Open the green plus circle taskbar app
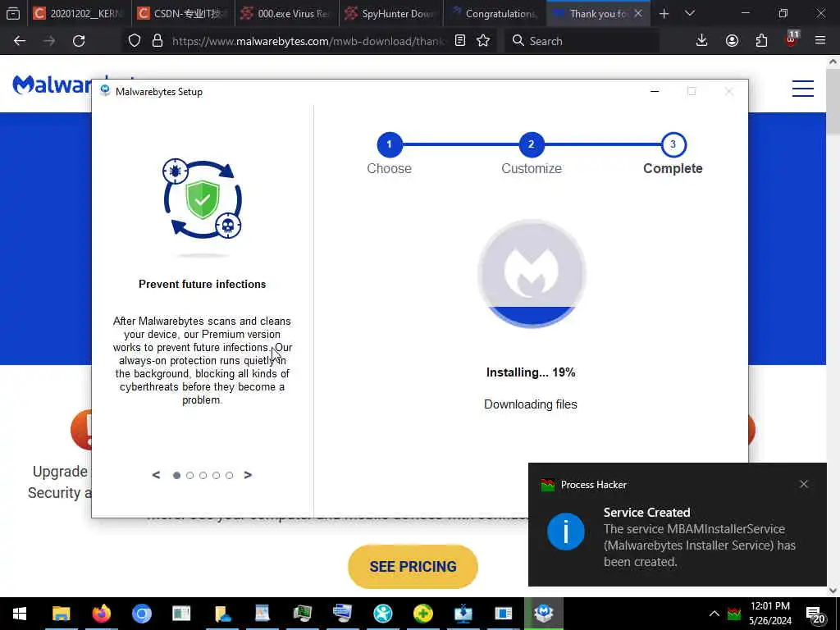The width and height of the screenshot is (840, 630). pyautogui.click(x=422, y=614)
